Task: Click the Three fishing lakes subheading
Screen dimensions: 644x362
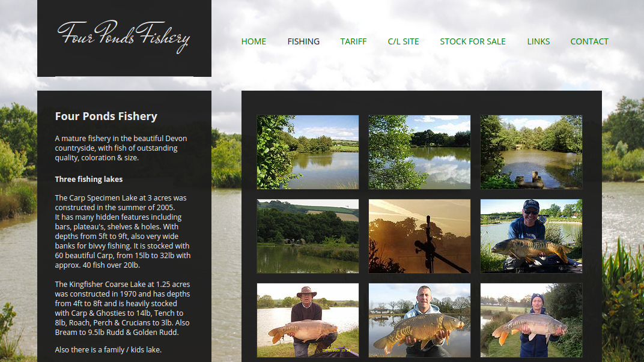Action: pos(89,179)
